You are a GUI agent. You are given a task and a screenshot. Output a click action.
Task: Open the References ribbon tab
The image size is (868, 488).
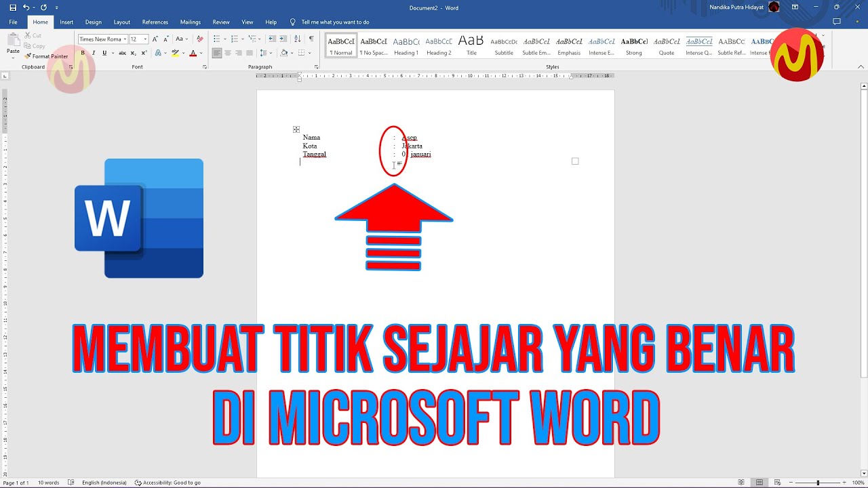pos(155,22)
